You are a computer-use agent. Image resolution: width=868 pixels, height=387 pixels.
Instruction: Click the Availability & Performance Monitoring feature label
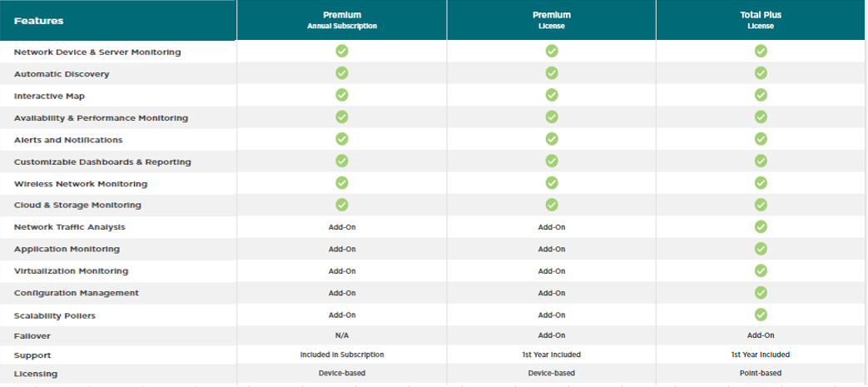point(101,118)
